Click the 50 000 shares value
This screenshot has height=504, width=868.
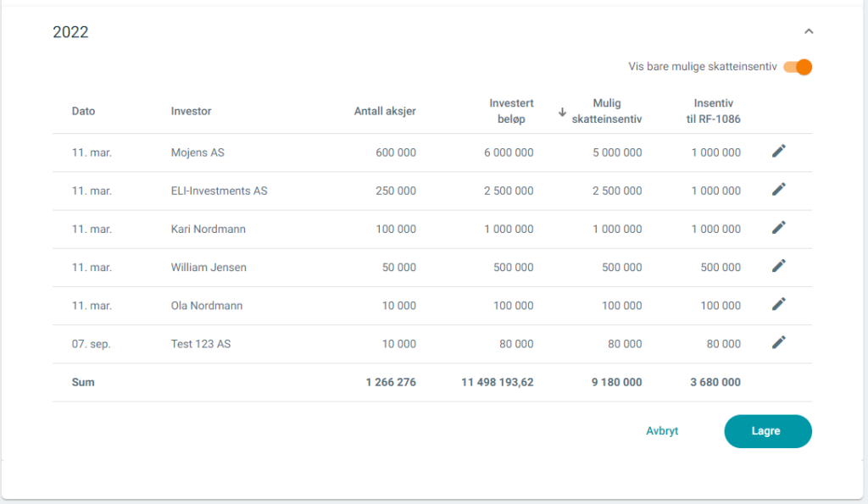point(399,267)
